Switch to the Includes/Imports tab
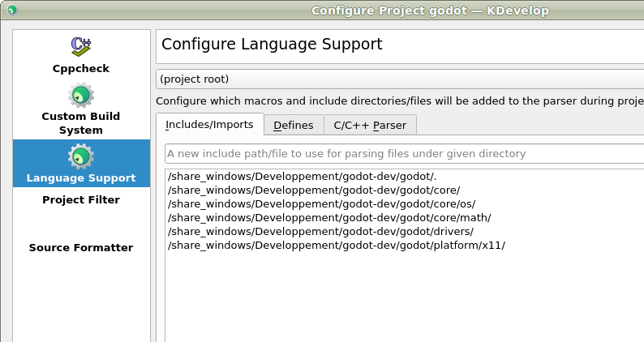 pyautogui.click(x=209, y=125)
